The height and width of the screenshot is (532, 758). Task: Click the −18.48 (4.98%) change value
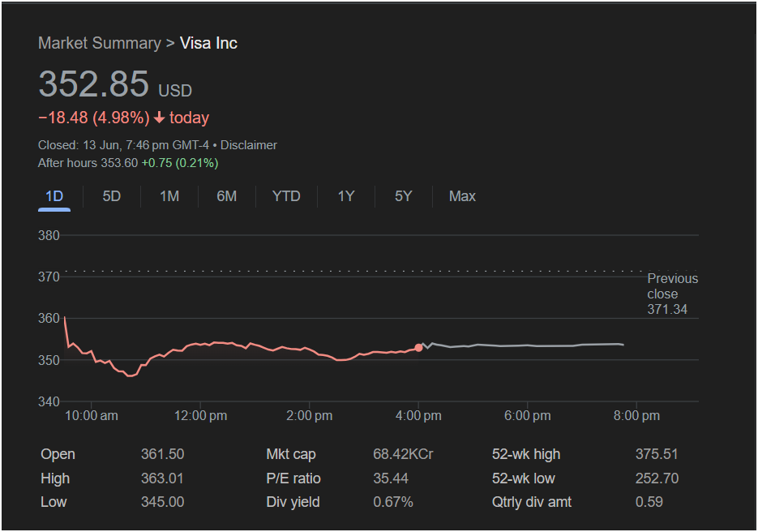(x=94, y=118)
